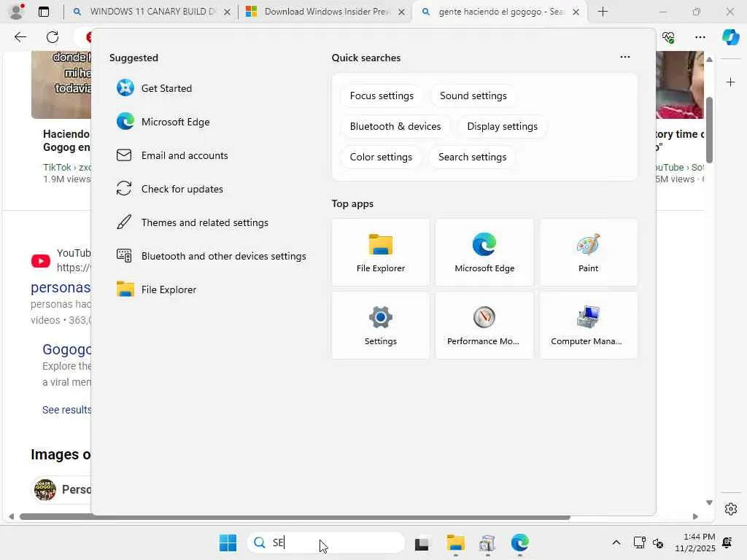Open Edge settings and more menu

(700, 37)
